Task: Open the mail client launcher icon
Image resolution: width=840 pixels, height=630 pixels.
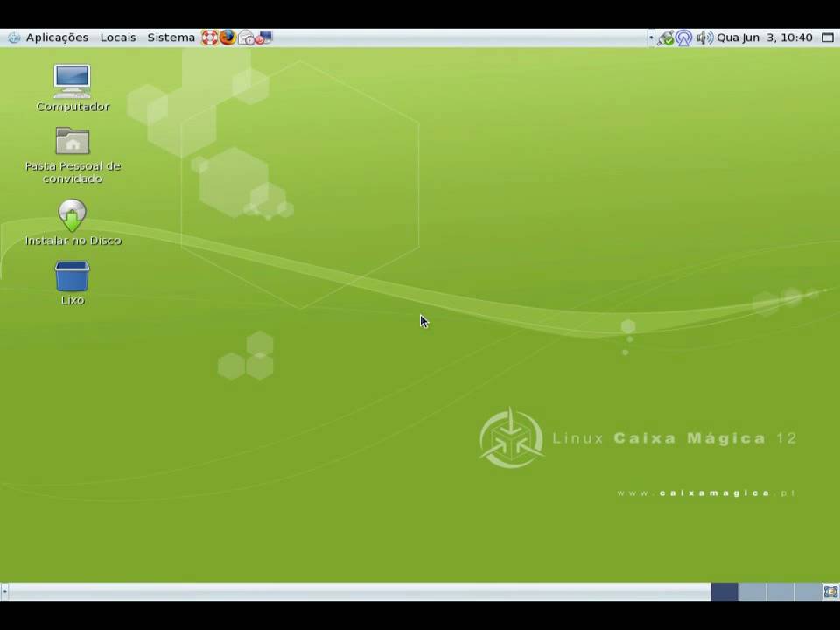Action: click(246, 38)
